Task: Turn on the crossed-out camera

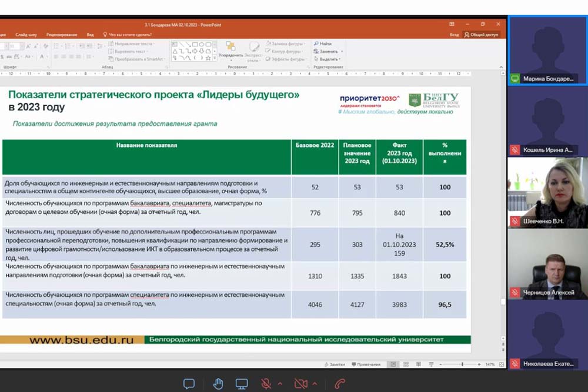Action: tap(301, 384)
